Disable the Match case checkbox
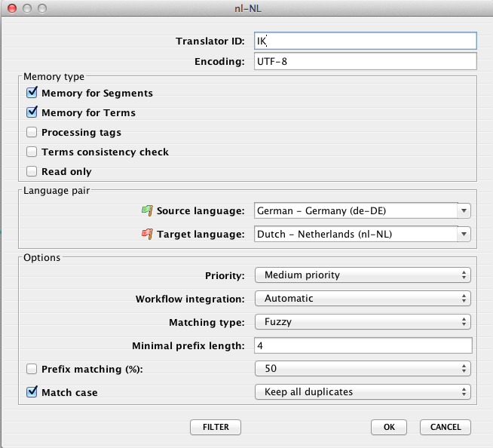 click(32, 392)
